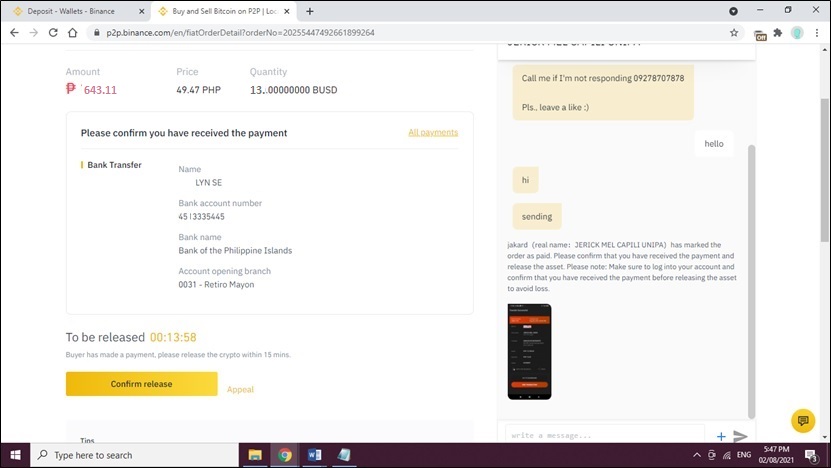831x468 pixels.
Task: Click the bank account number 45 13335445
Action: (201, 216)
